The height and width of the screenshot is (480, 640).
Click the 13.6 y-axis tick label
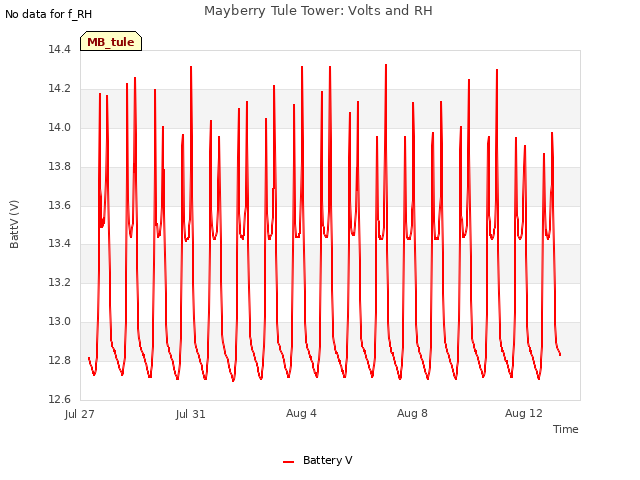60,205
